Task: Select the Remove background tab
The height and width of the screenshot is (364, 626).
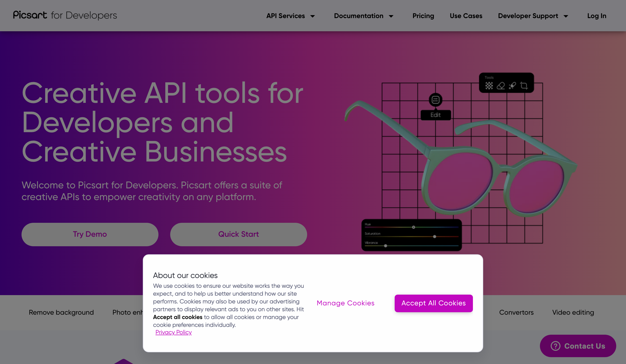Action: 61,312
